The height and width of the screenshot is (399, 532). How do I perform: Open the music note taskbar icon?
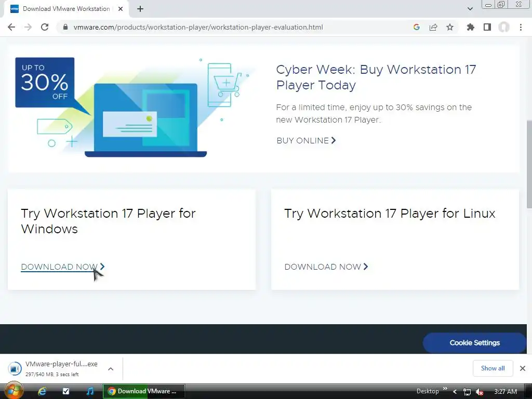[x=90, y=391]
